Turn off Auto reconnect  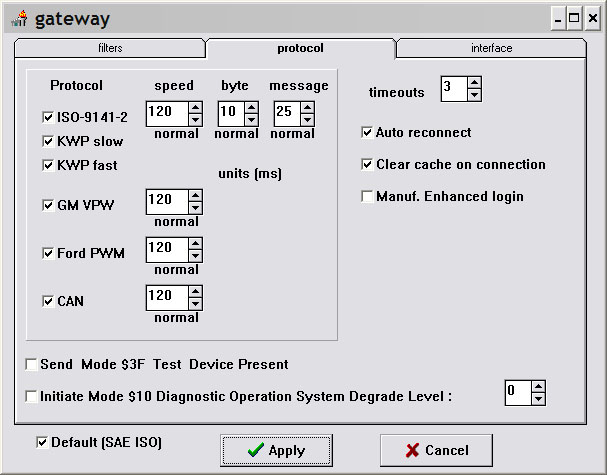coord(367,132)
